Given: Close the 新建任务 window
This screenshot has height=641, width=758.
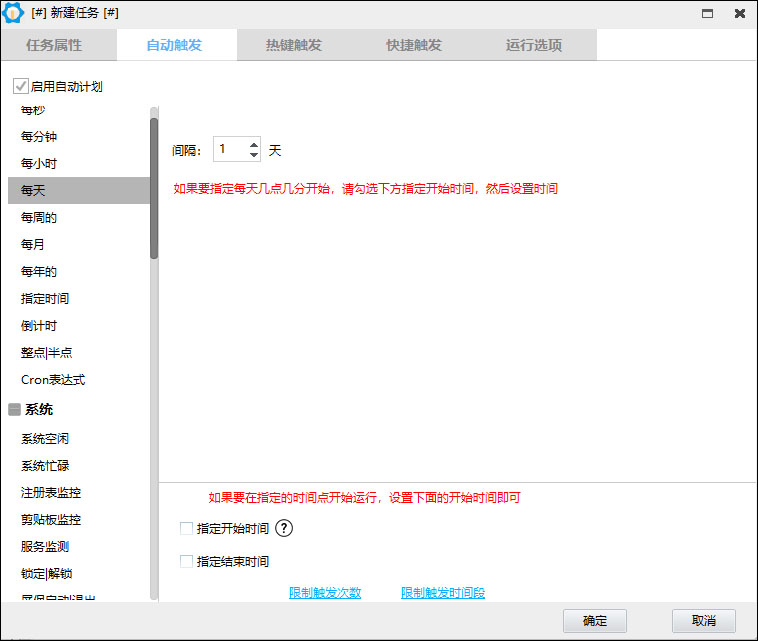Looking at the screenshot, I should tap(740, 14).
